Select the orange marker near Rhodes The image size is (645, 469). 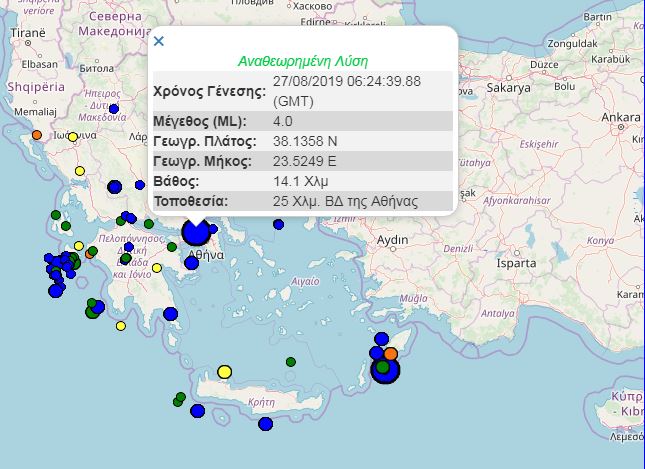(x=391, y=353)
